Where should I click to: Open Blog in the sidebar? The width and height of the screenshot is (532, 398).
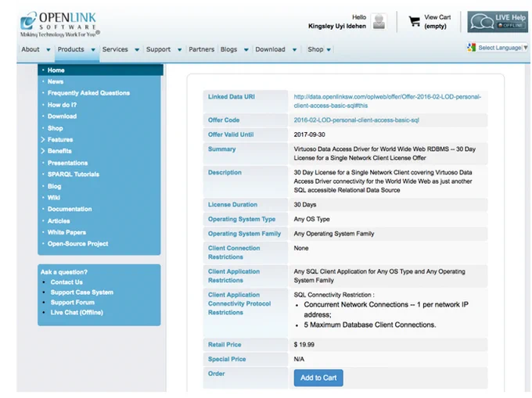(x=54, y=186)
